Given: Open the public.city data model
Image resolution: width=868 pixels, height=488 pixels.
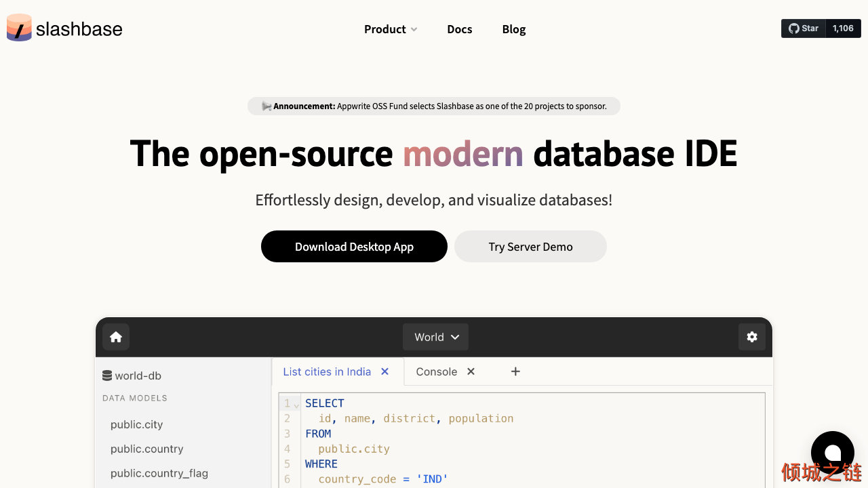Looking at the screenshot, I should pyautogui.click(x=137, y=424).
